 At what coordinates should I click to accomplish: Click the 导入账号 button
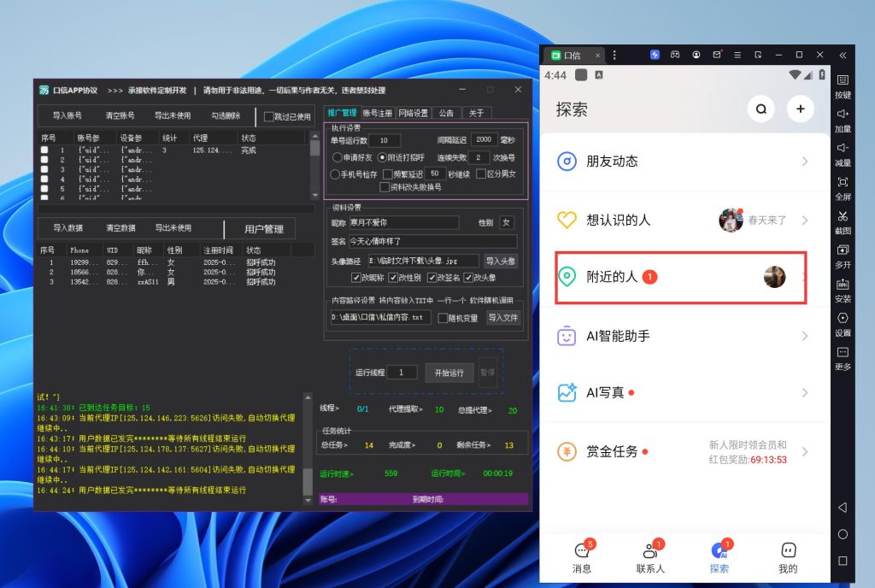point(68,115)
